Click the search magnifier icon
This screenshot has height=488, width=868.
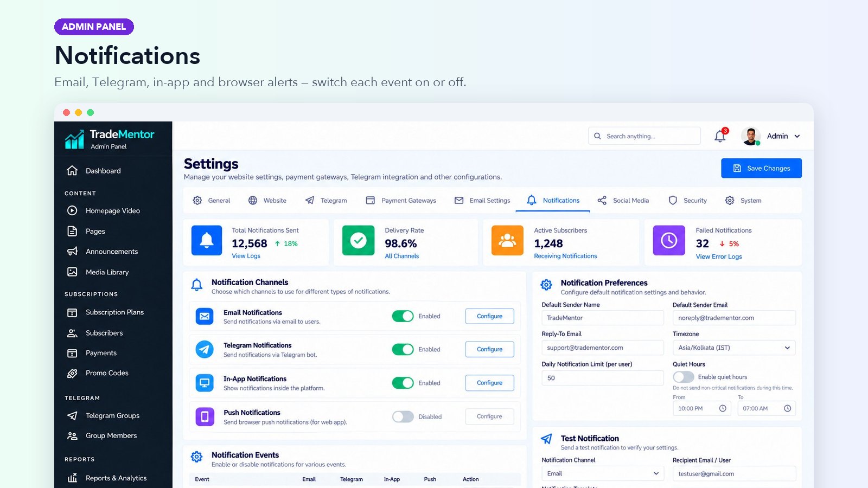597,136
